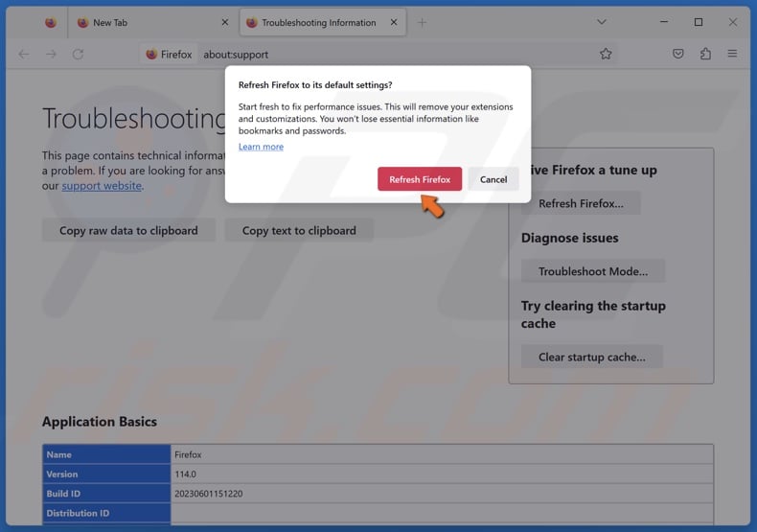
Task: Maximize the Firefox window
Action: click(699, 22)
